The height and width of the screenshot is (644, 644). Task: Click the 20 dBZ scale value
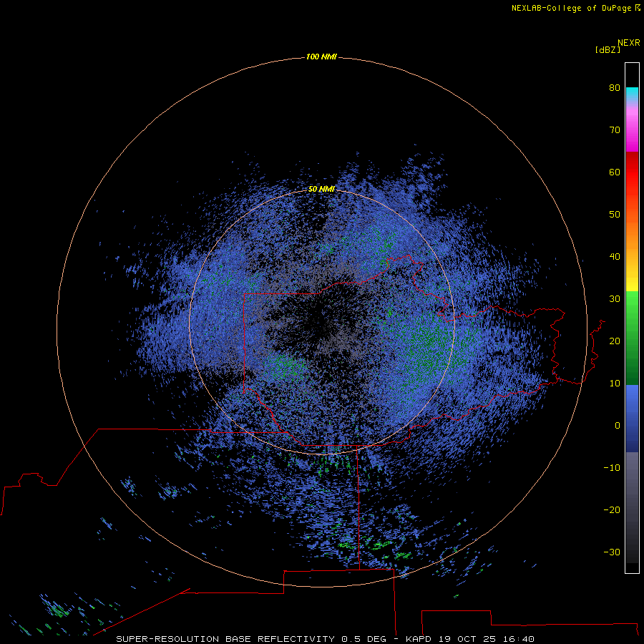(x=615, y=341)
